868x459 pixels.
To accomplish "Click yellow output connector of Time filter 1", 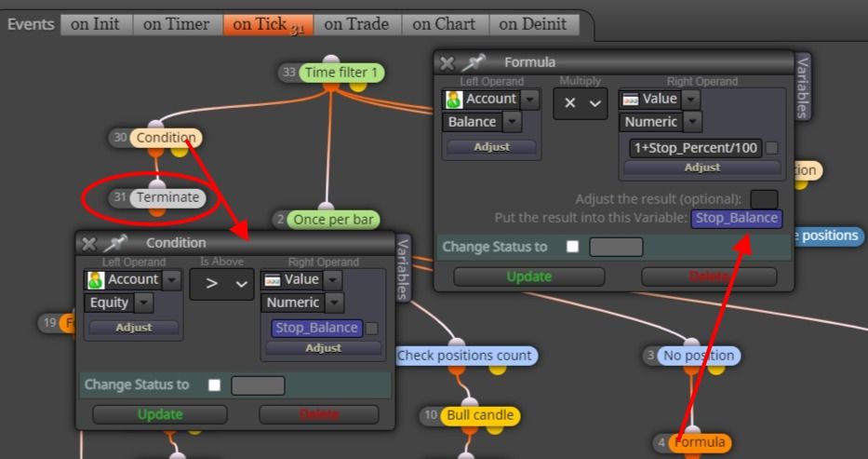I will 358,86.
